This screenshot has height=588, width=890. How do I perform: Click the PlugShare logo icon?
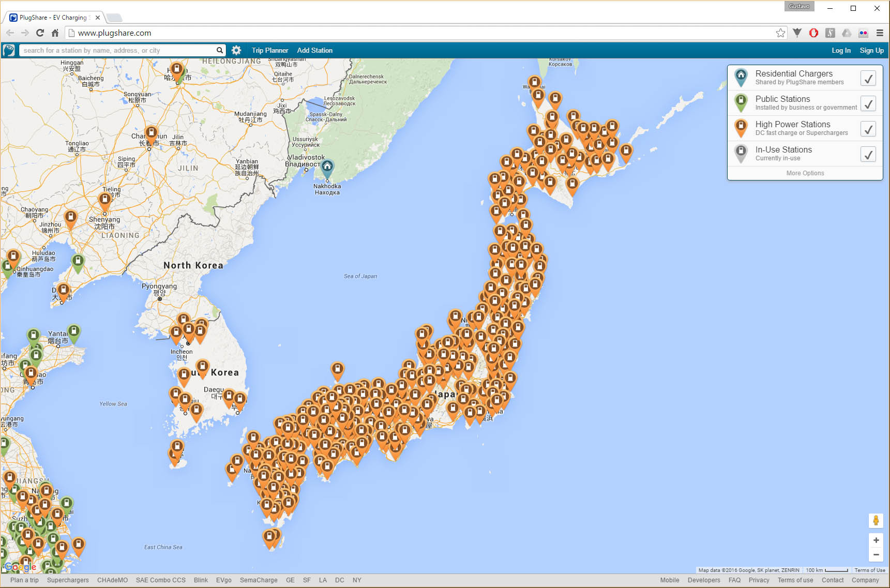click(x=9, y=50)
